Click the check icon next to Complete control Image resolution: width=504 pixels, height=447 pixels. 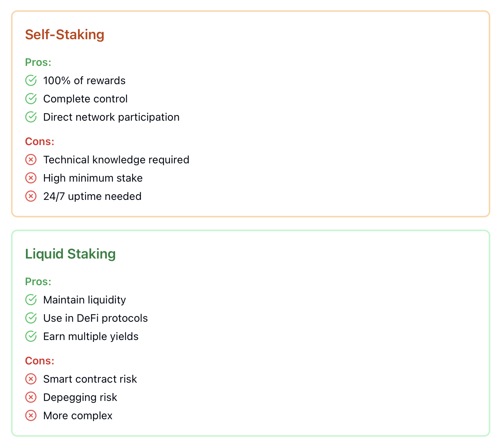[x=31, y=99]
